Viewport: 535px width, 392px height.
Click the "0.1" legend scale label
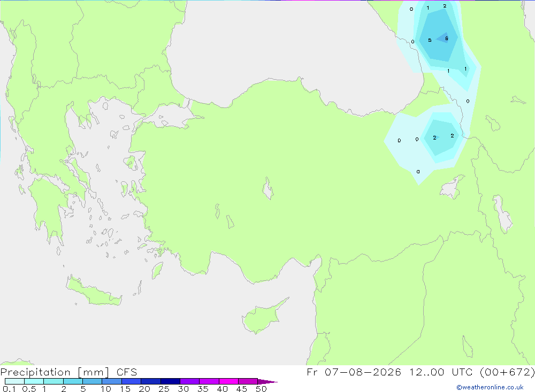pos(9,389)
